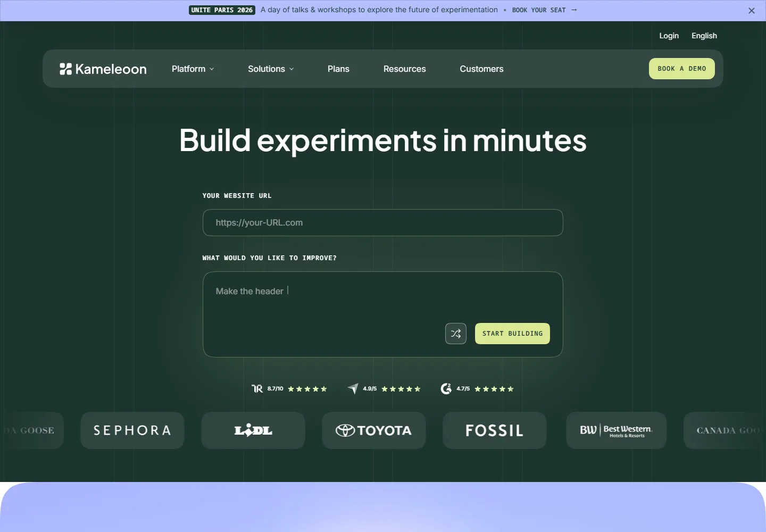
Task: Focus the website URL input field
Action: point(383,222)
